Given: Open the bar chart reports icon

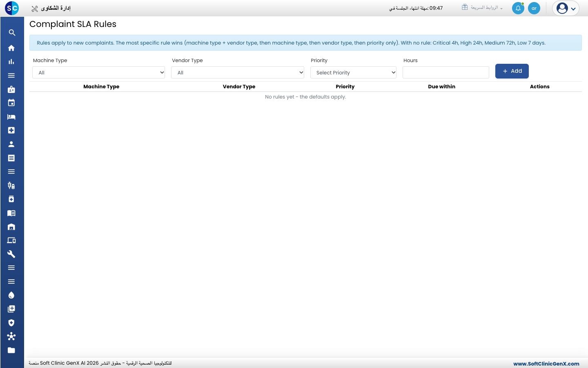Looking at the screenshot, I should (x=11, y=62).
